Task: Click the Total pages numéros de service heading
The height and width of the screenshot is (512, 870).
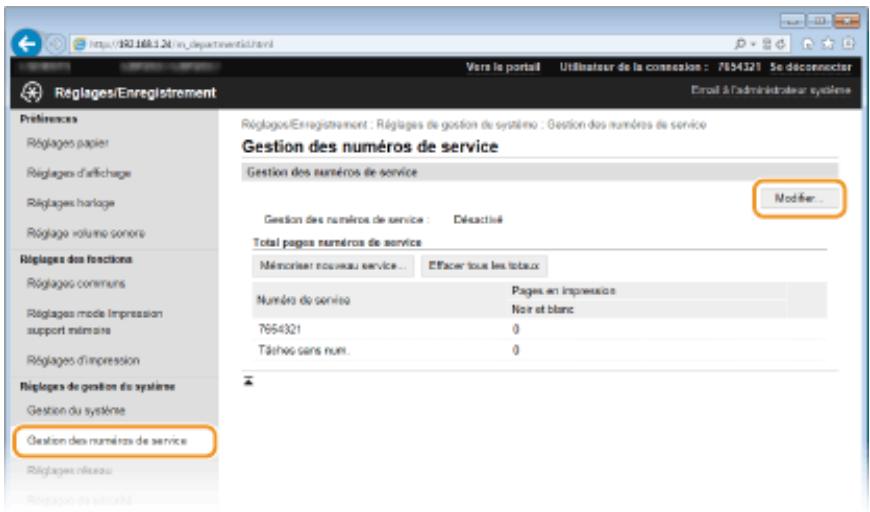Action: (x=337, y=242)
